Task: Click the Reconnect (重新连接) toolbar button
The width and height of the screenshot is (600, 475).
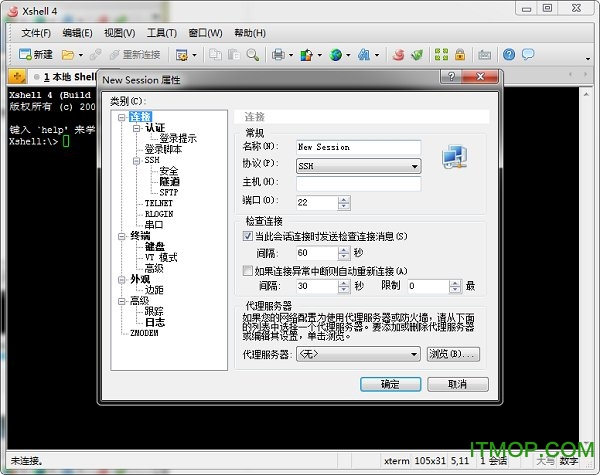Action: pyautogui.click(x=135, y=55)
